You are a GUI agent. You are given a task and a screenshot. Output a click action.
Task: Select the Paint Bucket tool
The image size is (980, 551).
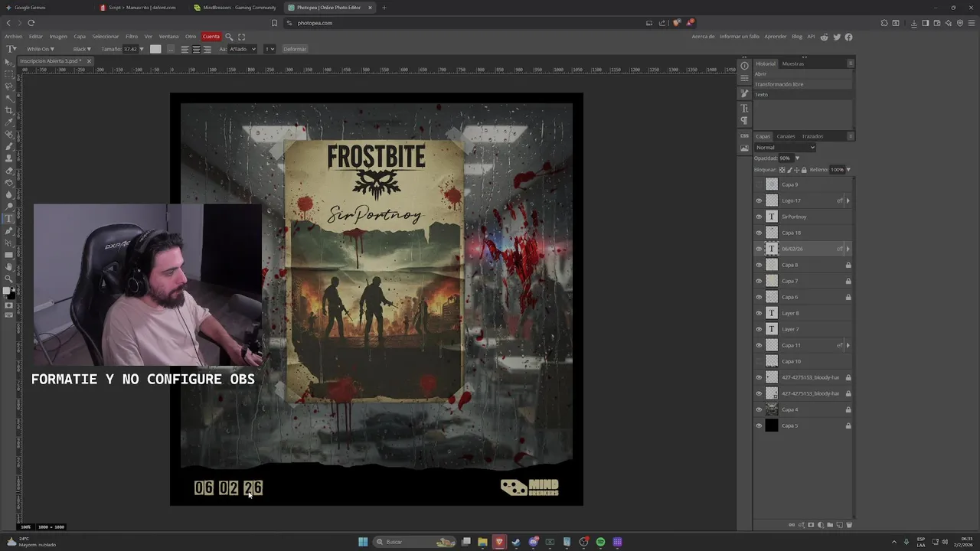coord(8,182)
